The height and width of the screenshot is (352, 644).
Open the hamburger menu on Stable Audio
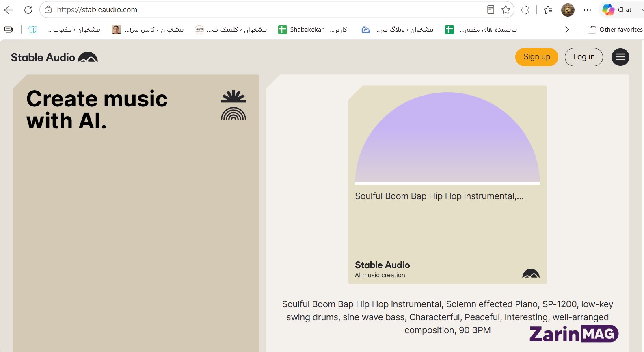coord(620,57)
